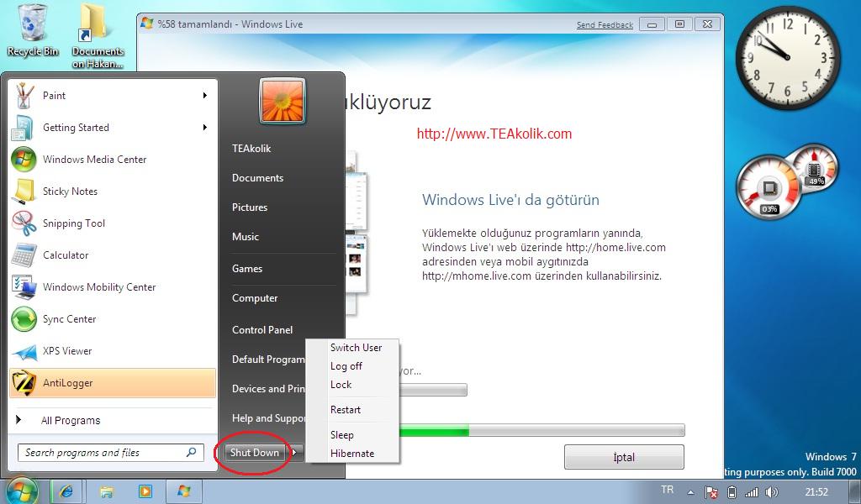Open Recycle Bin on the desktop
Viewport: 861px width, 504px height.
[x=33, y=31]
